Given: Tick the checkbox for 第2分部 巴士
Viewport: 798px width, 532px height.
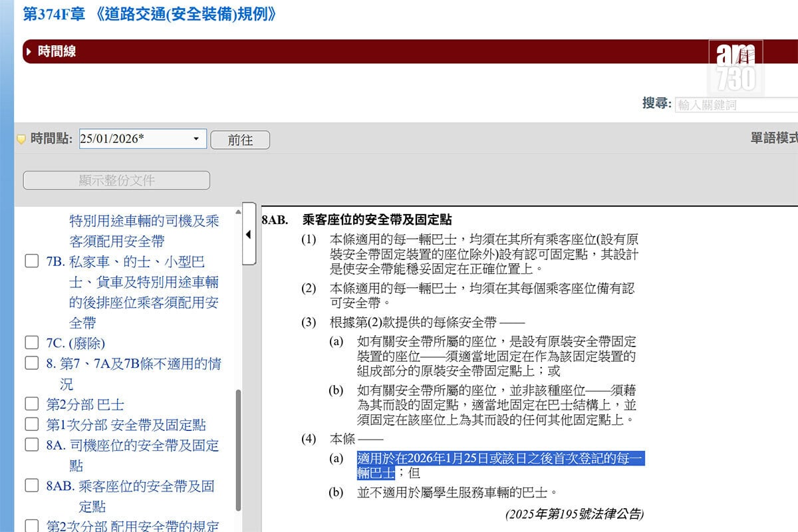Looking at the screenshot, I should coord(32,404).
